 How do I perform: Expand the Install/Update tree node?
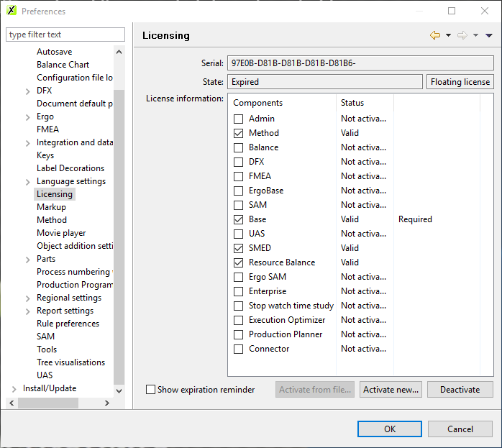14,388
